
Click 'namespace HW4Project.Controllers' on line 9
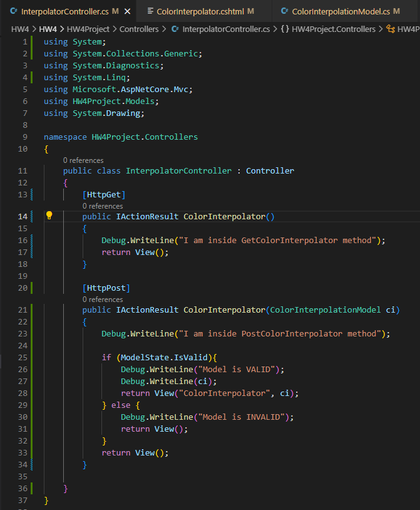(121, 137)
